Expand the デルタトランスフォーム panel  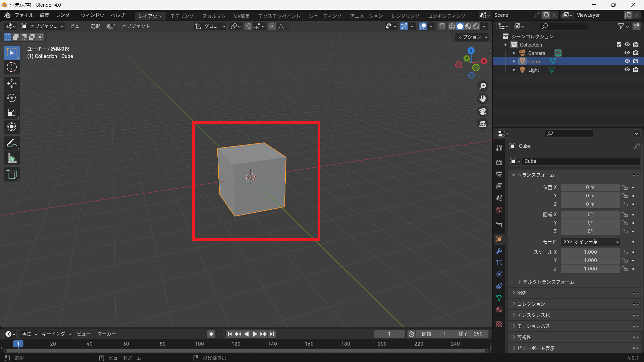[549, 282]
